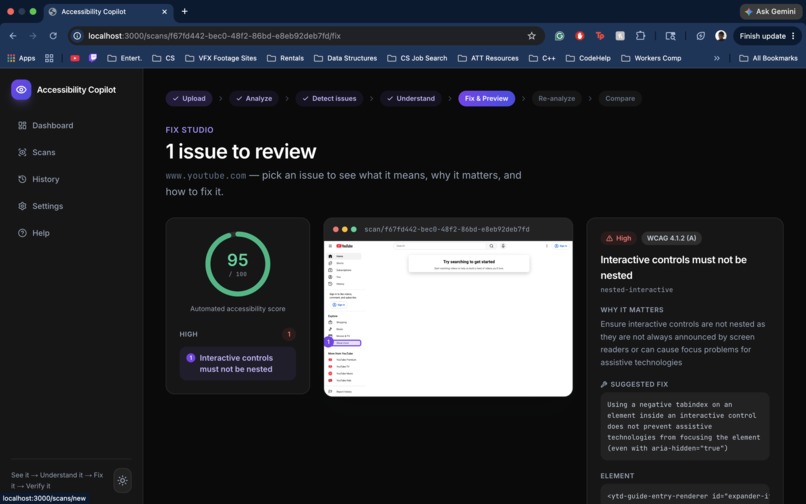
Task: Go to the Understand step
Action: [x=411, y=98]
